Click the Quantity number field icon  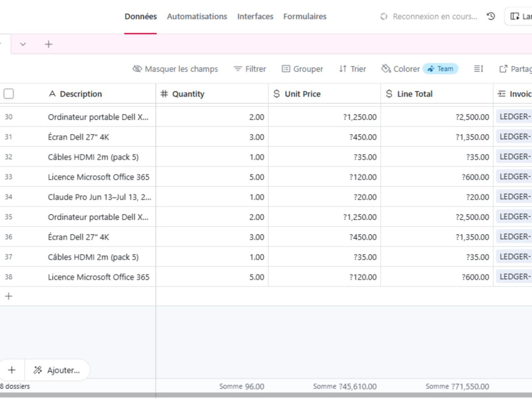164,94
